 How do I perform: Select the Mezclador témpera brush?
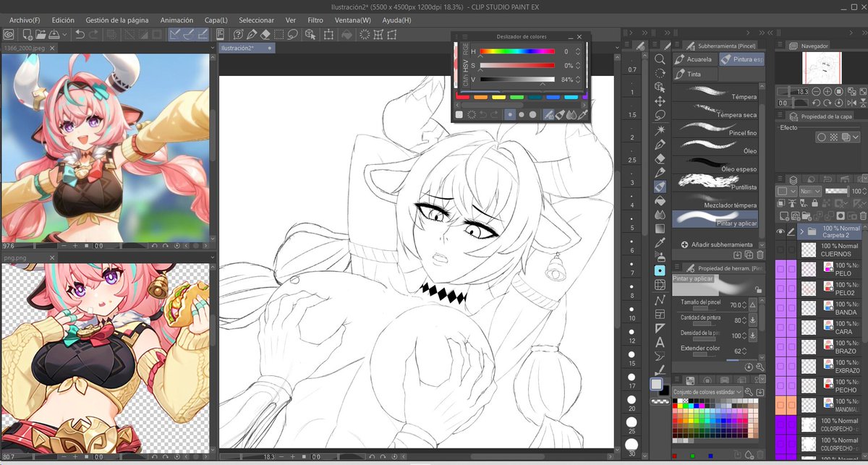click(715, 201)
